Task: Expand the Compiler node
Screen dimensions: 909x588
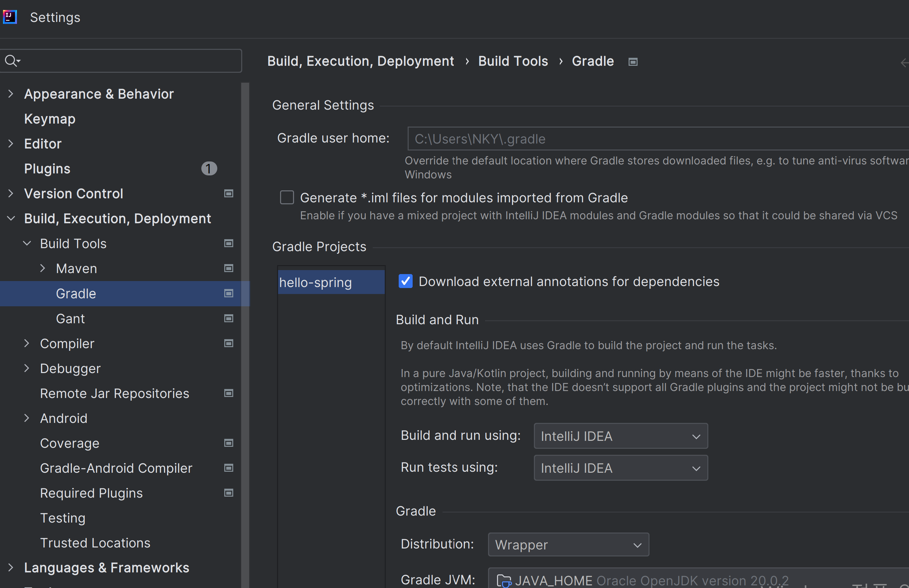Action: tap(27, 343)
